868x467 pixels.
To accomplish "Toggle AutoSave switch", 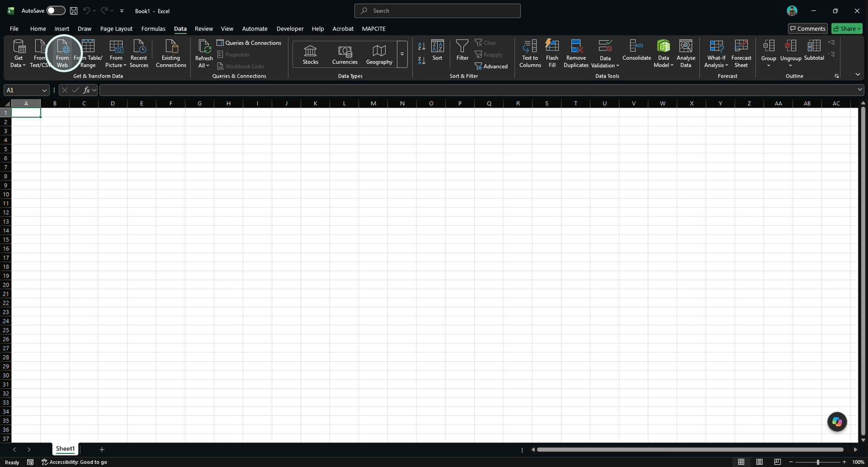I will (55, 11).
